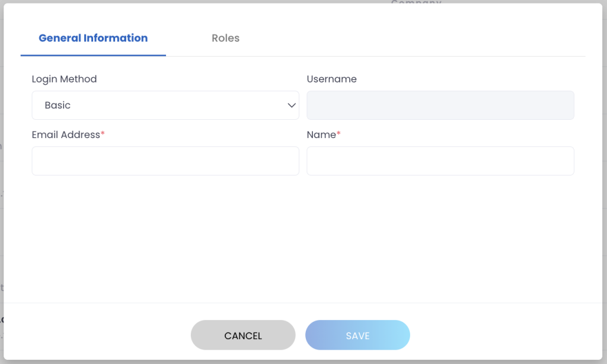Image resolution: width=607 pixels, height=364 pixels.
Task: Switch to the Roles tab
Action: pyautogui.click(x=225, y=38)
